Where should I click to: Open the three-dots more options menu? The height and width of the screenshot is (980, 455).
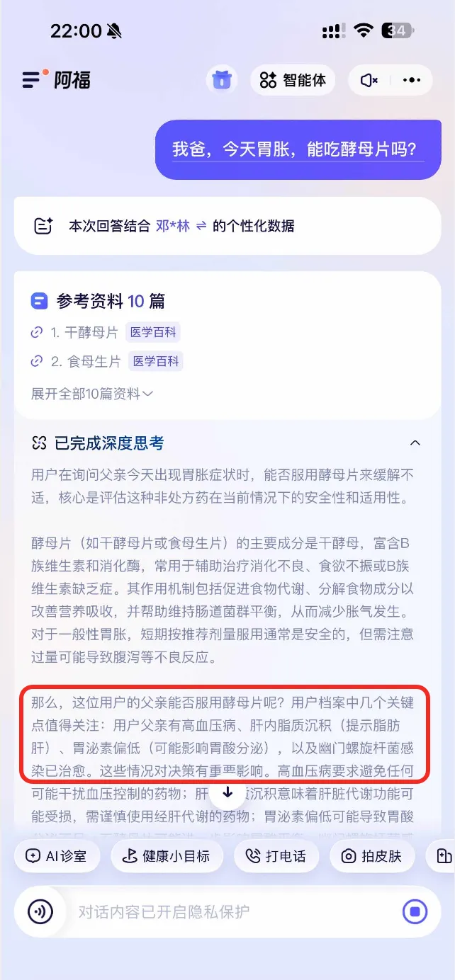[x=412, y=80]
